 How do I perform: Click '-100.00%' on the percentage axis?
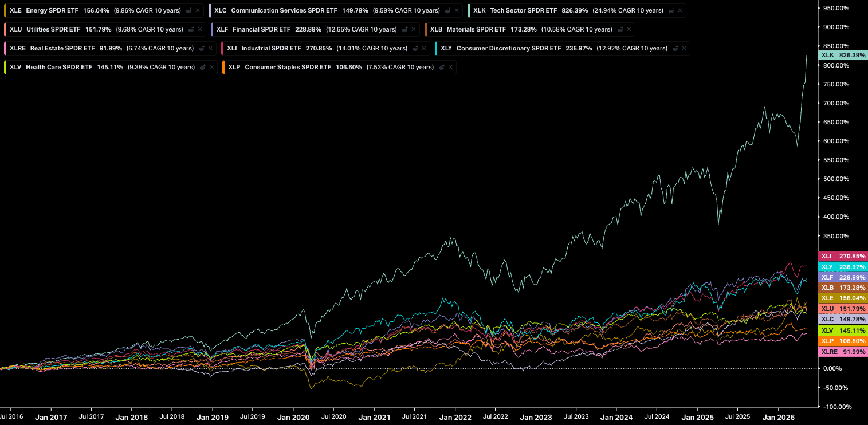click(836, 407)
